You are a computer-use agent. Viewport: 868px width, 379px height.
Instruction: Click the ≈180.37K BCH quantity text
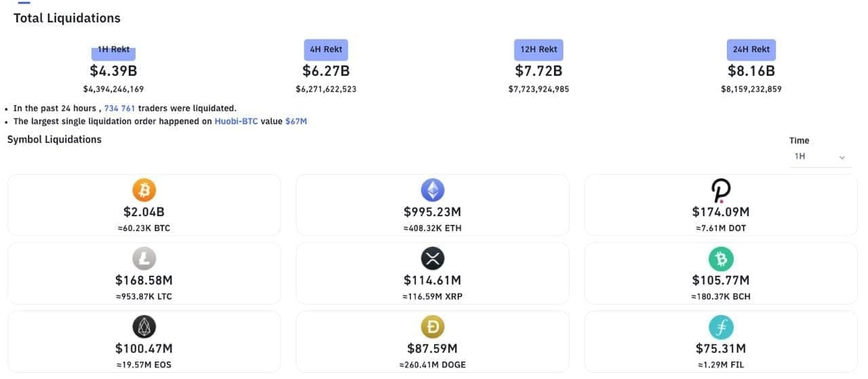(x=721, y=297)
